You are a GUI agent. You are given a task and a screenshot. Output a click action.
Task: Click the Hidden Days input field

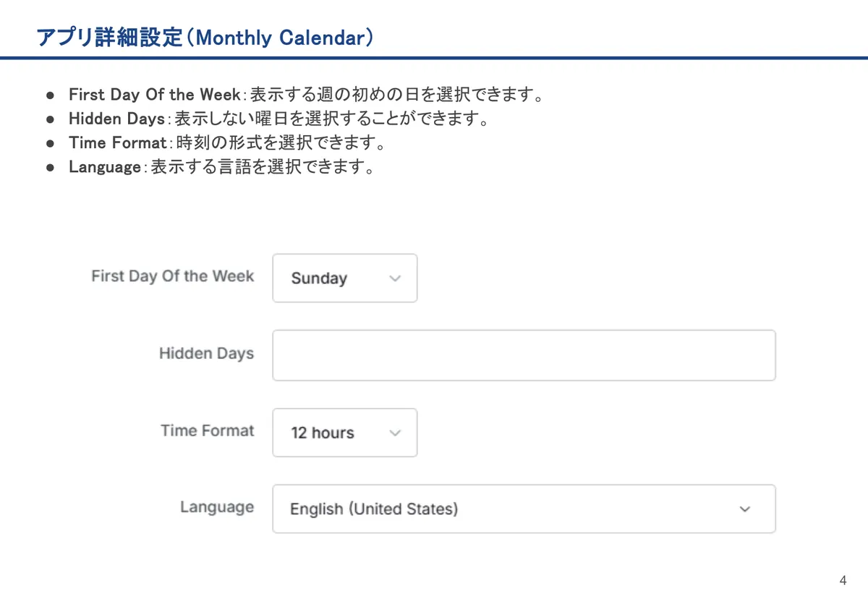524,355
